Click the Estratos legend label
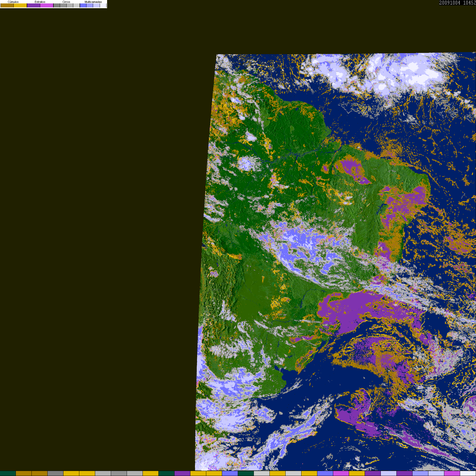Viewport: 476px width, 476px height. coord(40,2)
